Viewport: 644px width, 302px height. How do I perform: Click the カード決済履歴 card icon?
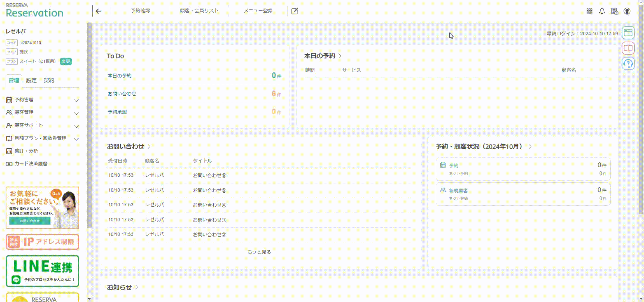click(9, 164)
